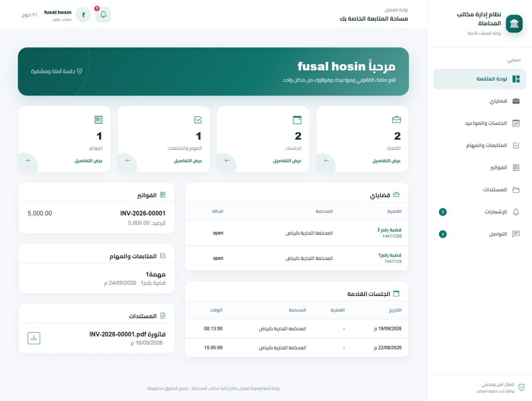Click the جلسة آمنة ومشفرة badge
Image resolution: width=532 pixels, height=401 pixels.
57,71
